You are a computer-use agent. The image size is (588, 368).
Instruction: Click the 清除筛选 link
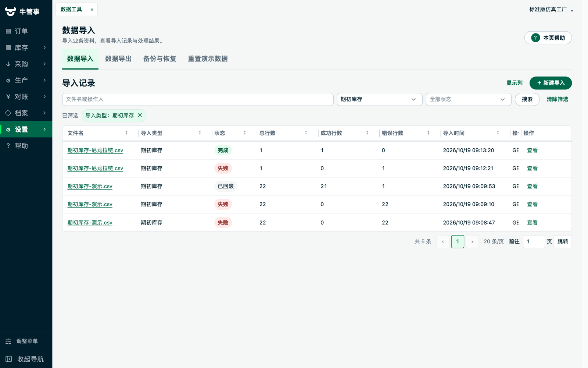pos(557,99)
